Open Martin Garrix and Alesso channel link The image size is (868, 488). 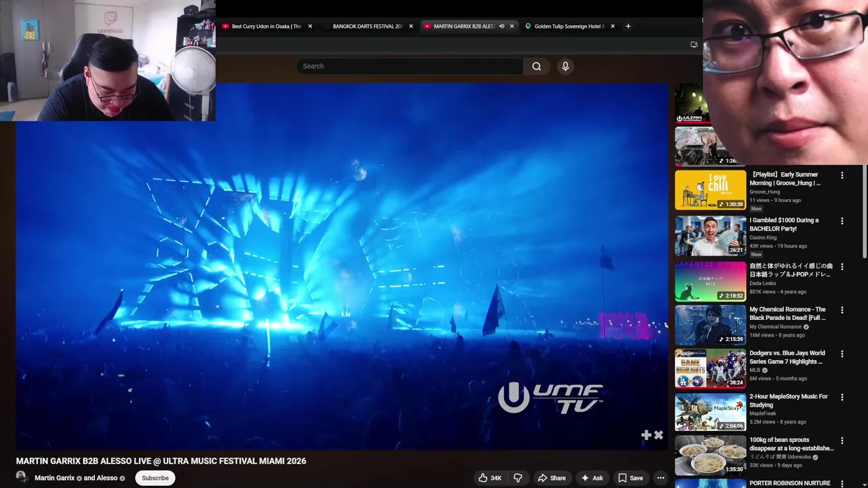(x=80, y=478)
